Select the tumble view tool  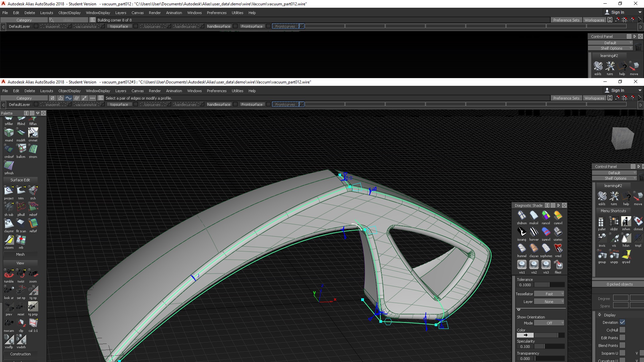click(9, 274)
